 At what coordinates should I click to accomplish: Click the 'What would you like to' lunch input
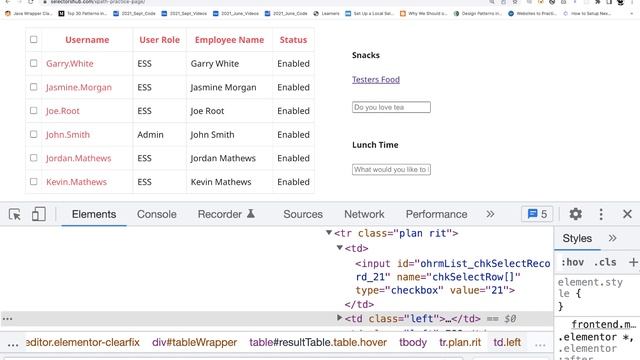coord(391,169)
